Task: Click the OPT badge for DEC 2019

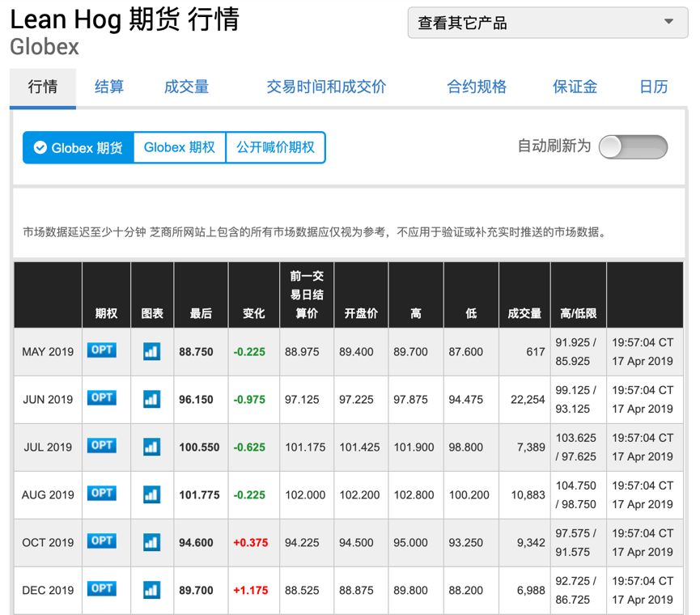Action: [103, 590]
